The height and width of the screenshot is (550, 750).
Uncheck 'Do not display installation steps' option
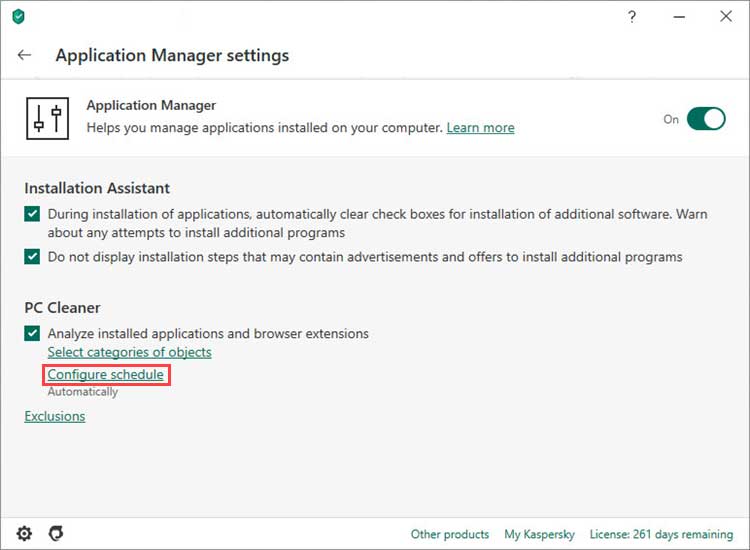pyautogui.click(x=32, y=257)
